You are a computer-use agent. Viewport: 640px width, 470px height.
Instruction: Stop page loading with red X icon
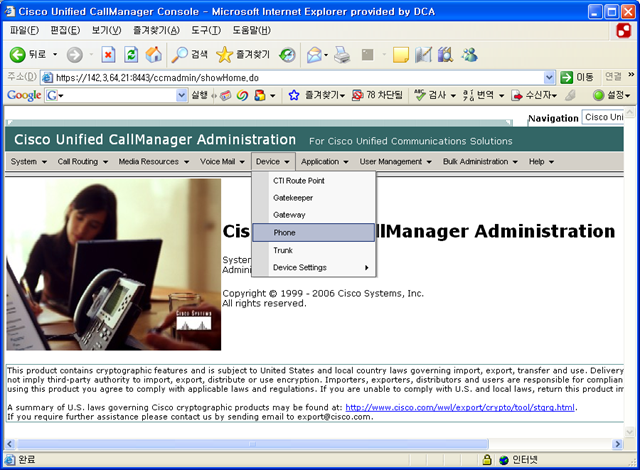tap(108, 55)
